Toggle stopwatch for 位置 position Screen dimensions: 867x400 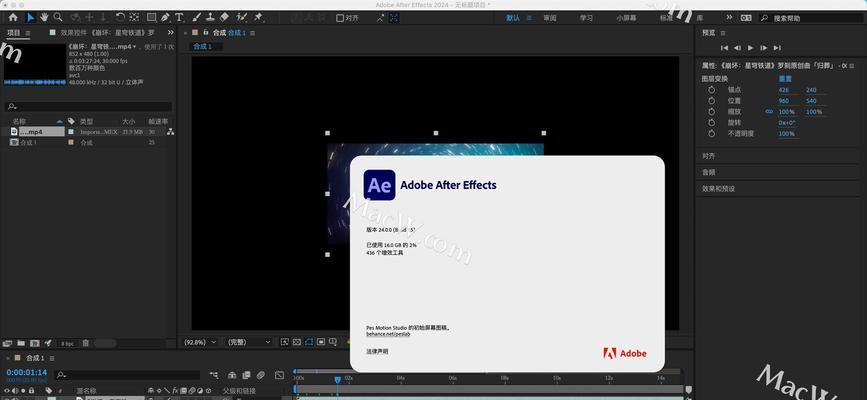712,101
